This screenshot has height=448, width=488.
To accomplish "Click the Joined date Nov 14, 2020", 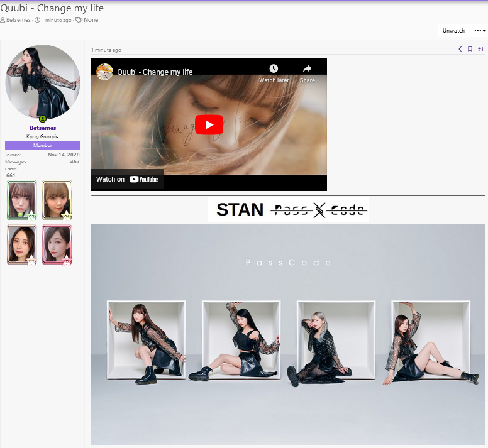I will [64, 155].
